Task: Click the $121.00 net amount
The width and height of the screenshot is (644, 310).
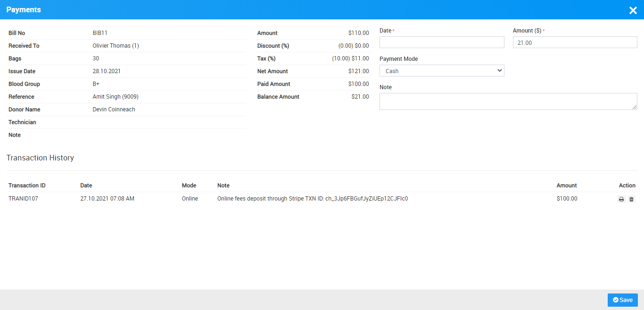Action: pos(359,71)
